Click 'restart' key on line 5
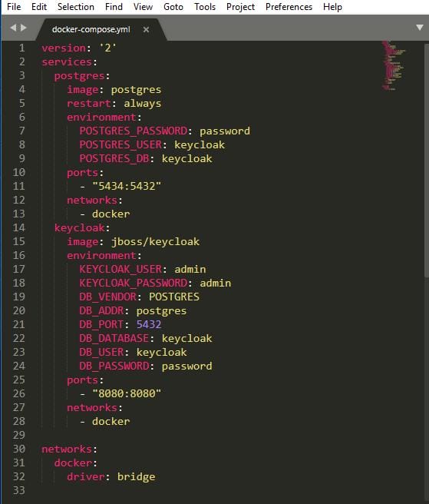429x504 pixels. point(89,104)
